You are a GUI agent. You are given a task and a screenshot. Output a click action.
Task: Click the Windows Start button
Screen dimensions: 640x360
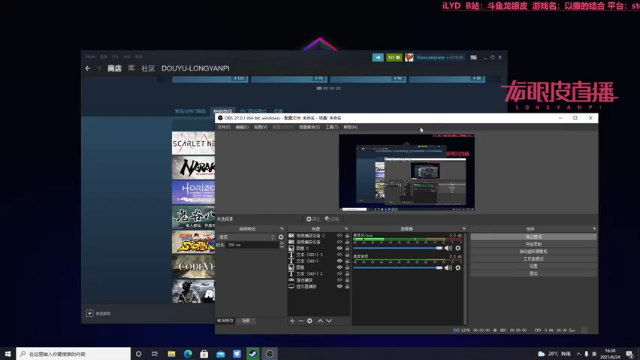[x=8, y=354]
